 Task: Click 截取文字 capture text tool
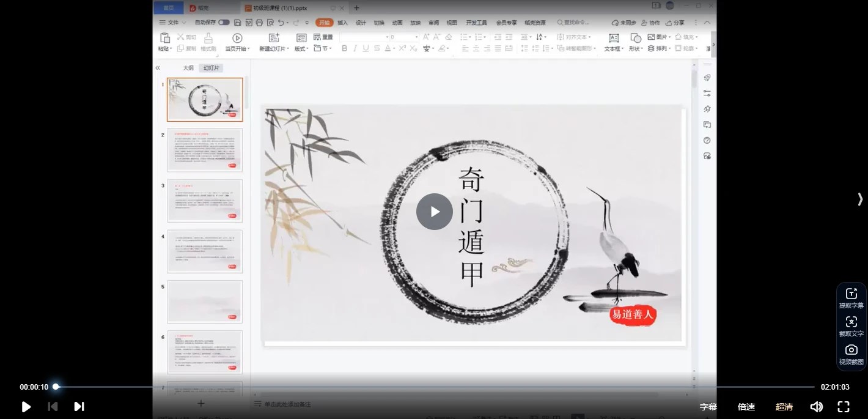pyautogui.click(x=851, y=326)
